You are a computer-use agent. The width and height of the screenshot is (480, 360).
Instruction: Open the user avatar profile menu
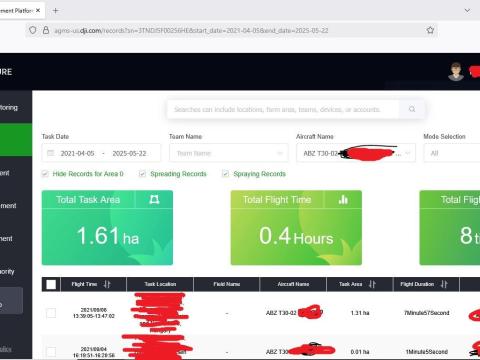coord(456,72)
